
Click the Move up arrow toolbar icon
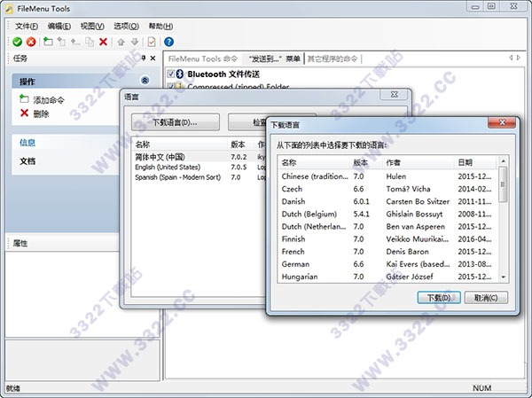pyautogui.click(x=121, y=42)
